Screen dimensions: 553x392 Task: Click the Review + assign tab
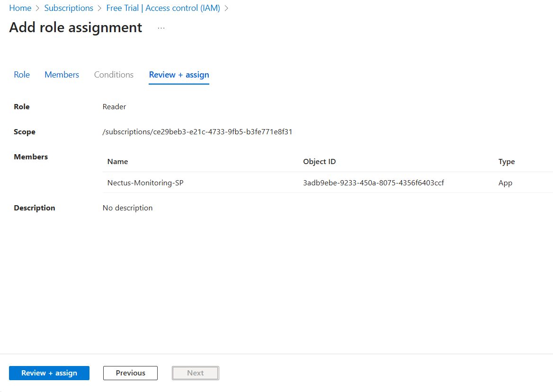pyautogui.click(x=179, y=75)
